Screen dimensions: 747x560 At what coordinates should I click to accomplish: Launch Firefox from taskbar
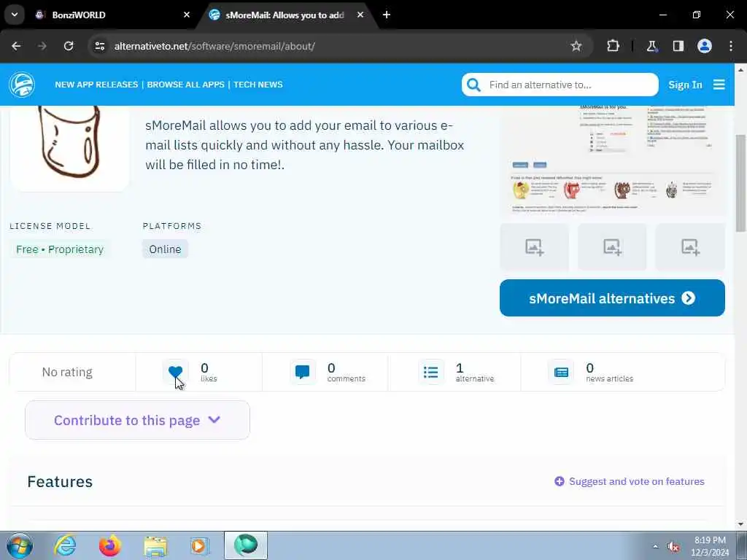tap(109, 545)
